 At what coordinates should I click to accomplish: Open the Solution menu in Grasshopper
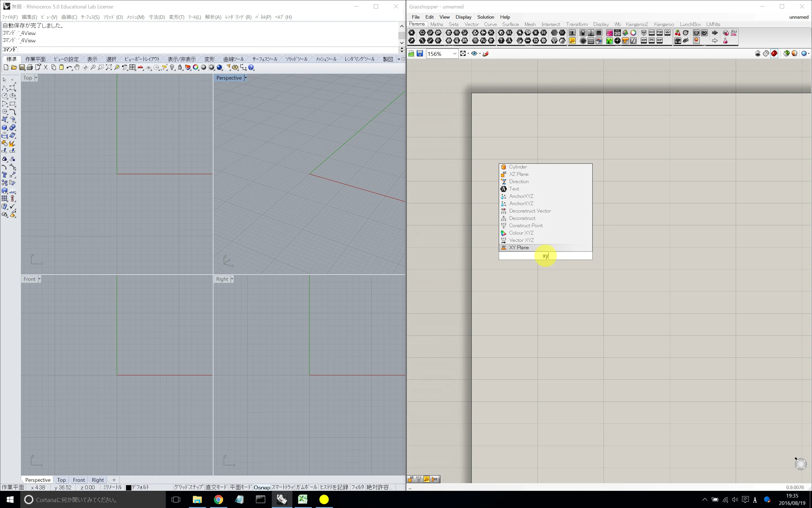[486, 17]
